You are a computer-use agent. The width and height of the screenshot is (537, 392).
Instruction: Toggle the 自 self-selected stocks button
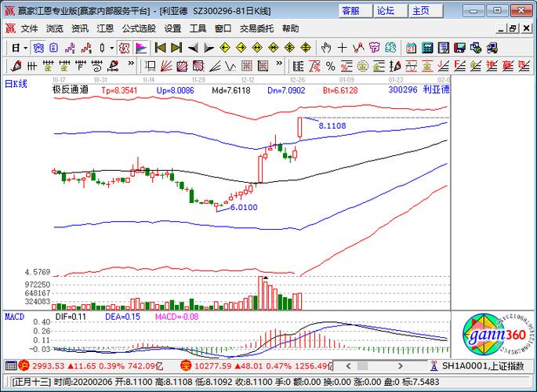pos(54,48)
